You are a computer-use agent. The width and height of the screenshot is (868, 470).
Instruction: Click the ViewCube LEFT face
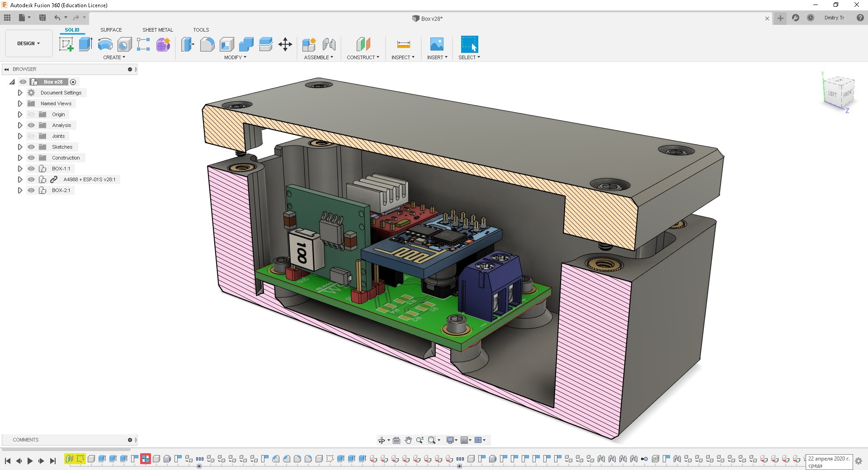point(832,94)
